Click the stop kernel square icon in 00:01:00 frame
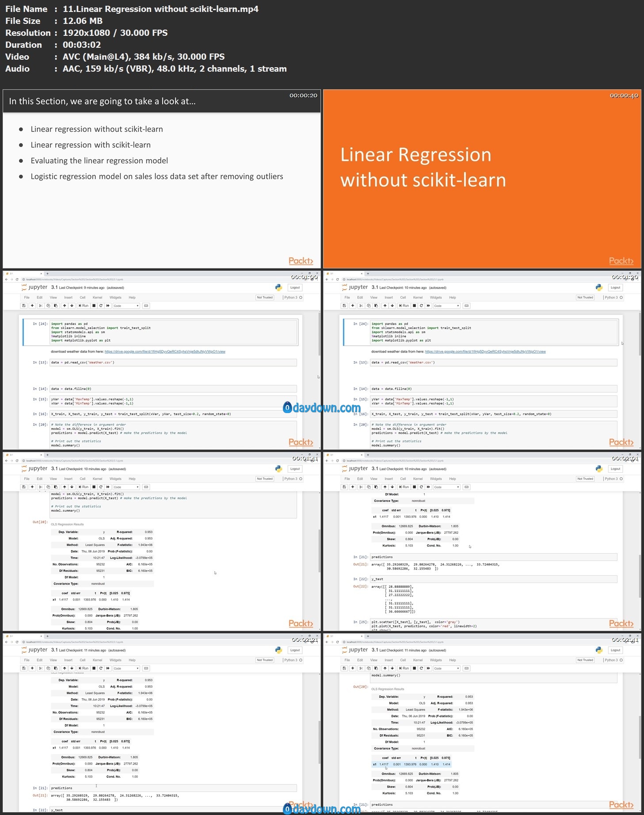 (94, 306)
